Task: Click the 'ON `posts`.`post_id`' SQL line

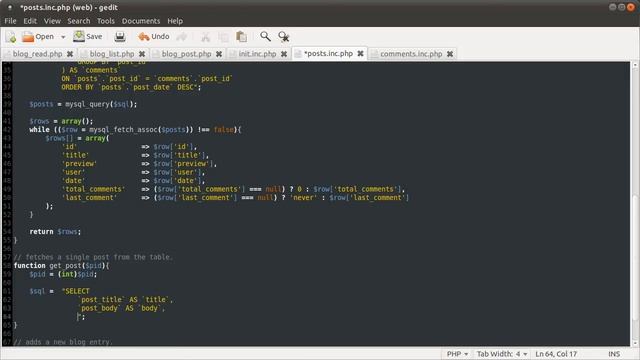Action: pyautogui.click(x=147, y=79)
